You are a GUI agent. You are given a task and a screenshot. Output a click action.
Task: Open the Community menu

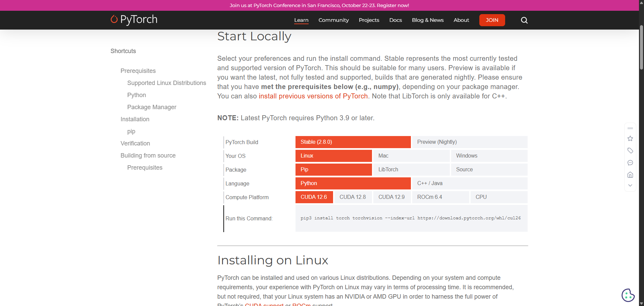coord(334,20)
